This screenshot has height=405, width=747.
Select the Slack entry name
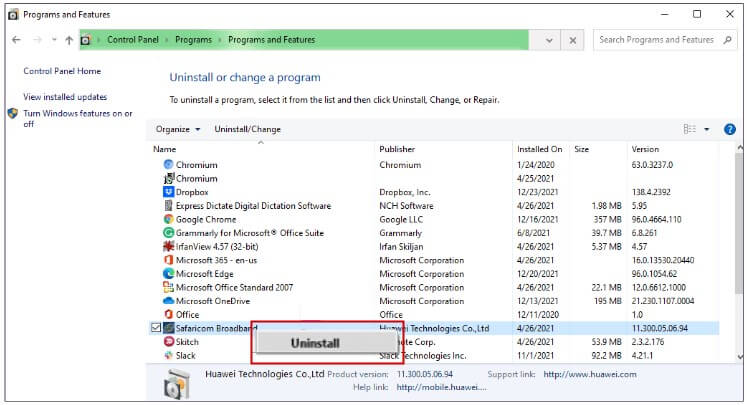pos(185,355)
